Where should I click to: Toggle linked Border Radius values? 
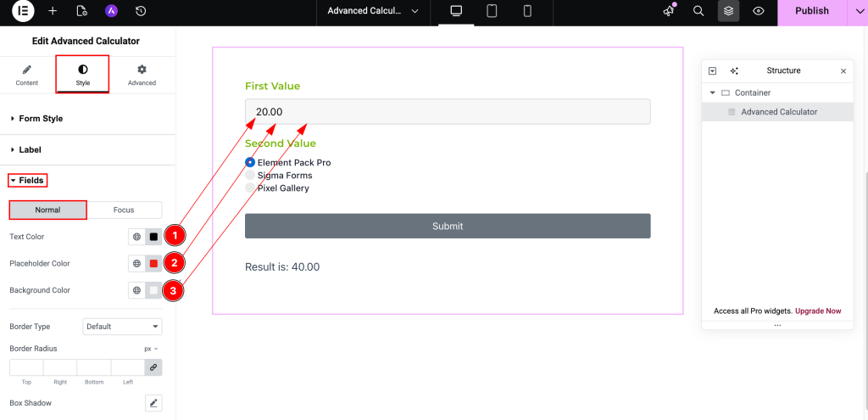153,367
